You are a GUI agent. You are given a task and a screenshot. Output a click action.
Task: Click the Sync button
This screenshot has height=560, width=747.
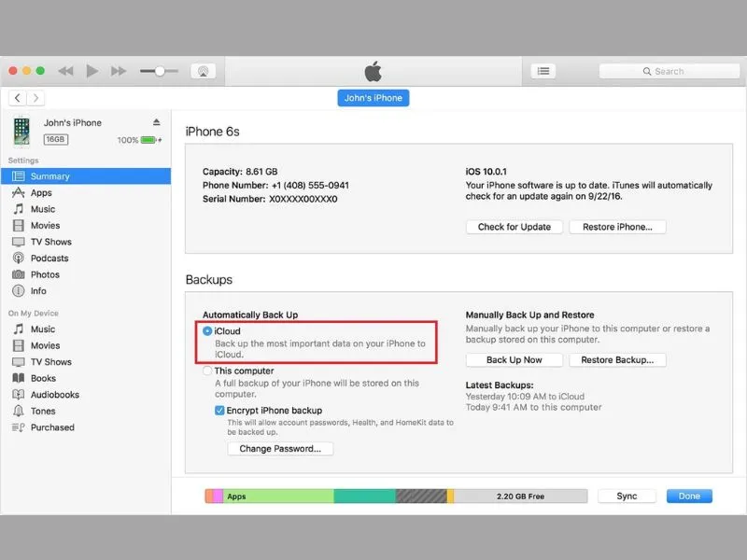(627, 497)
